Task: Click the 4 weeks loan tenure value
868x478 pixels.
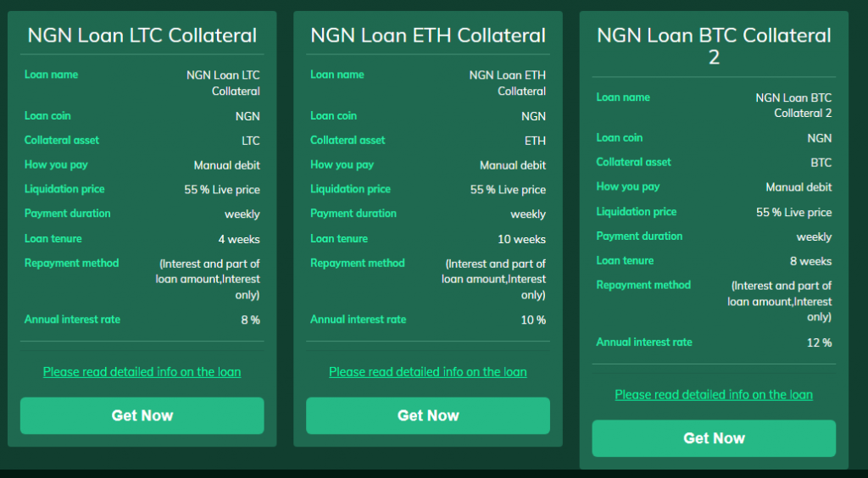Action: (239, 240)
